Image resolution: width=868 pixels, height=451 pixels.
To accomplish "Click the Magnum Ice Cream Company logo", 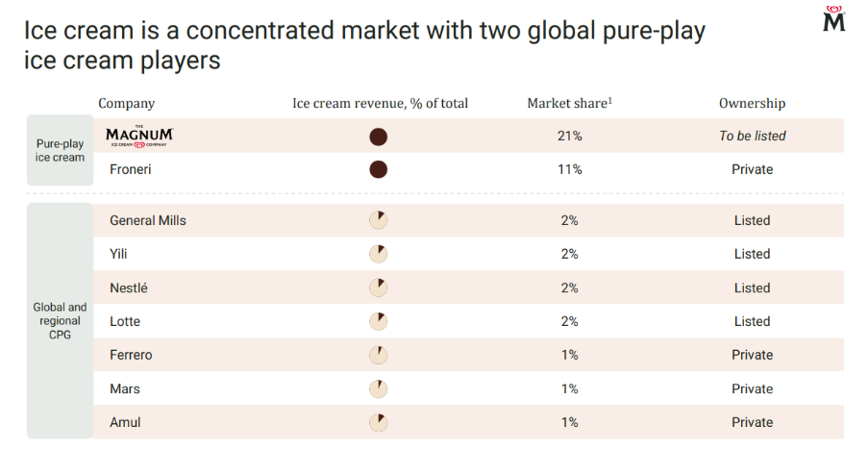I will pyautogui.click(x=139, y=137).
